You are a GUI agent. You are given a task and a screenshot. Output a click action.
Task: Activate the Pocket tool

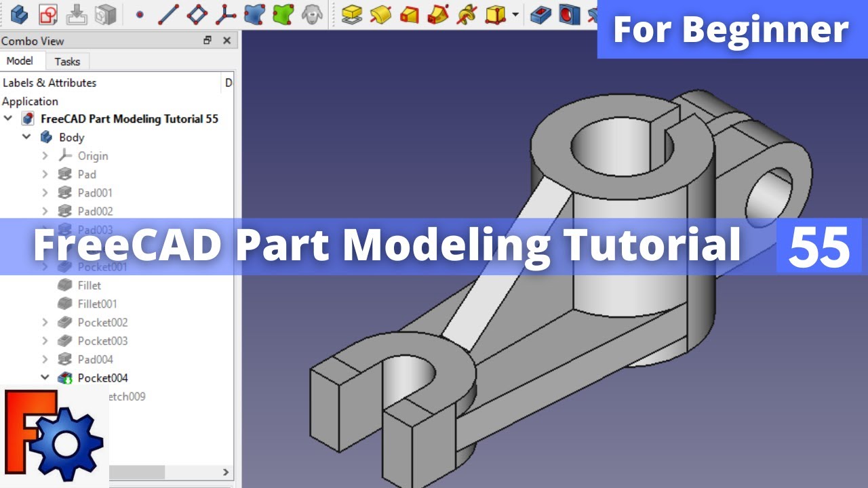tap(542, 14)
